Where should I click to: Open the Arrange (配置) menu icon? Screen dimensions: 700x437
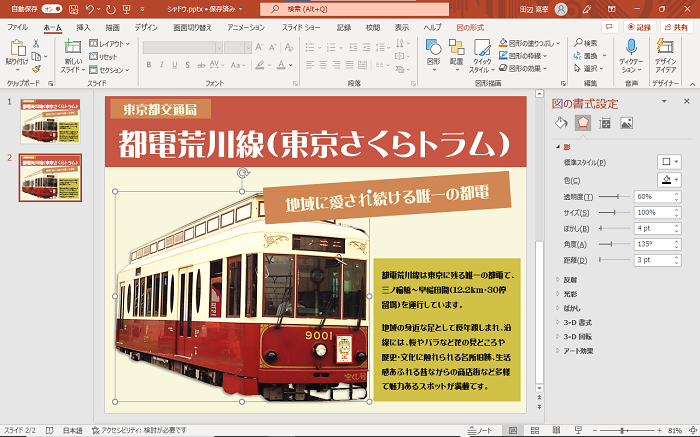(456, 47)
